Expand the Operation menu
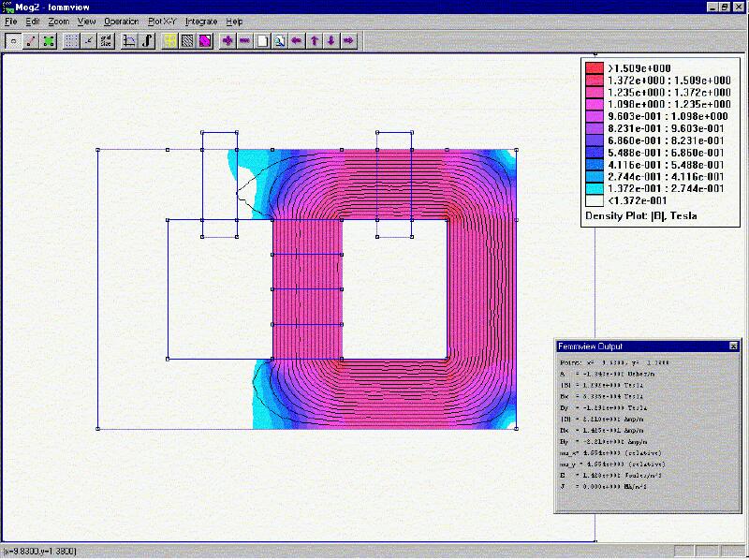Image resolution: width=749 pixels, height=560 pixels. 121,21
